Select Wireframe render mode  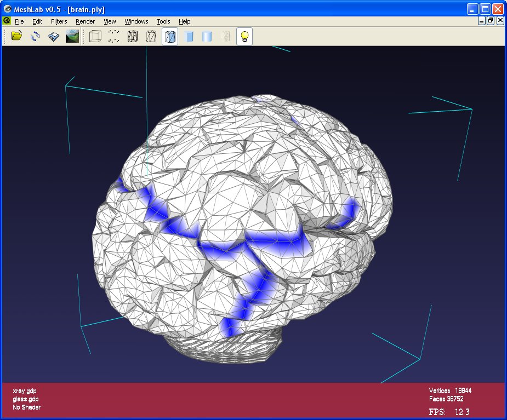133,37
